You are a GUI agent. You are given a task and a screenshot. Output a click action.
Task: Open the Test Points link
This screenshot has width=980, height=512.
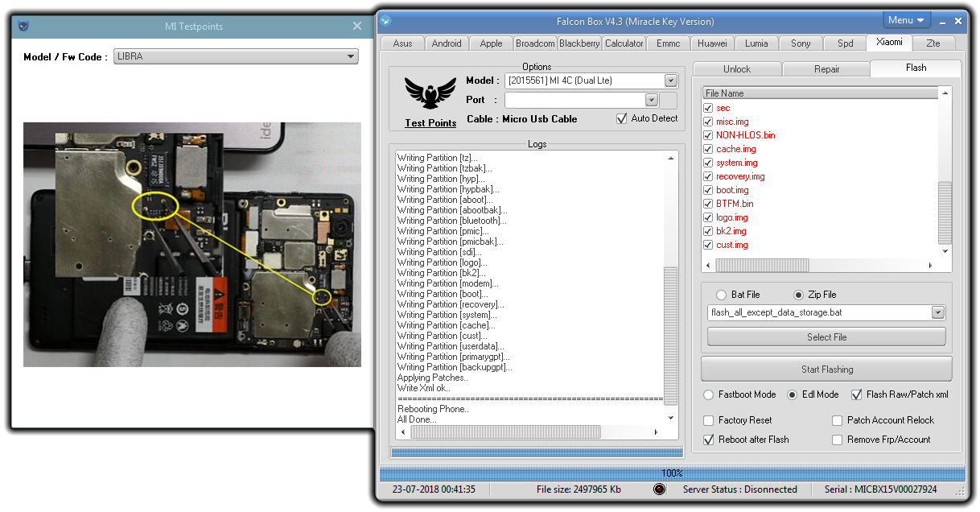430,123
